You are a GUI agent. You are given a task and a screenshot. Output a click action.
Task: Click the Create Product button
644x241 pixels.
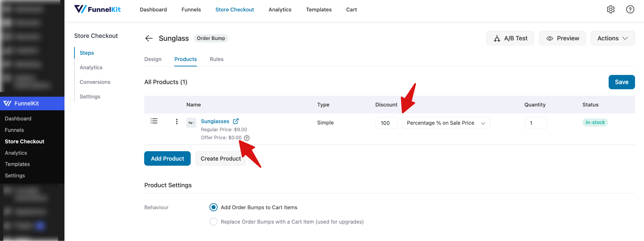click(x=221, y=158)
